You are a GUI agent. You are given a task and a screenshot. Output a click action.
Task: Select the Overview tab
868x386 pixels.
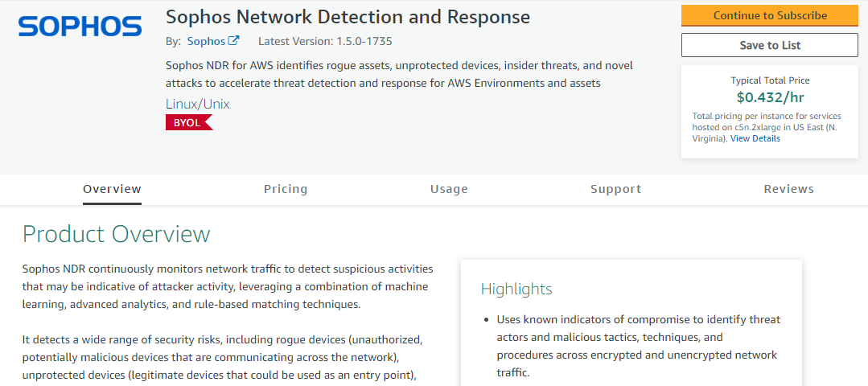[x=112, y=189]
